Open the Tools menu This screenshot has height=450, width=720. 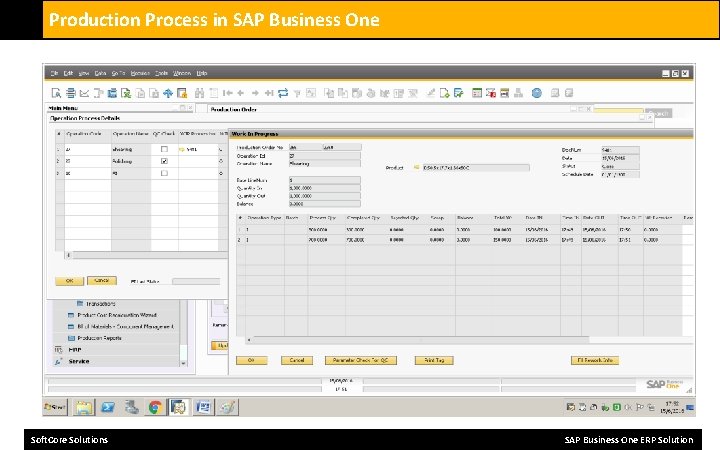161,73
